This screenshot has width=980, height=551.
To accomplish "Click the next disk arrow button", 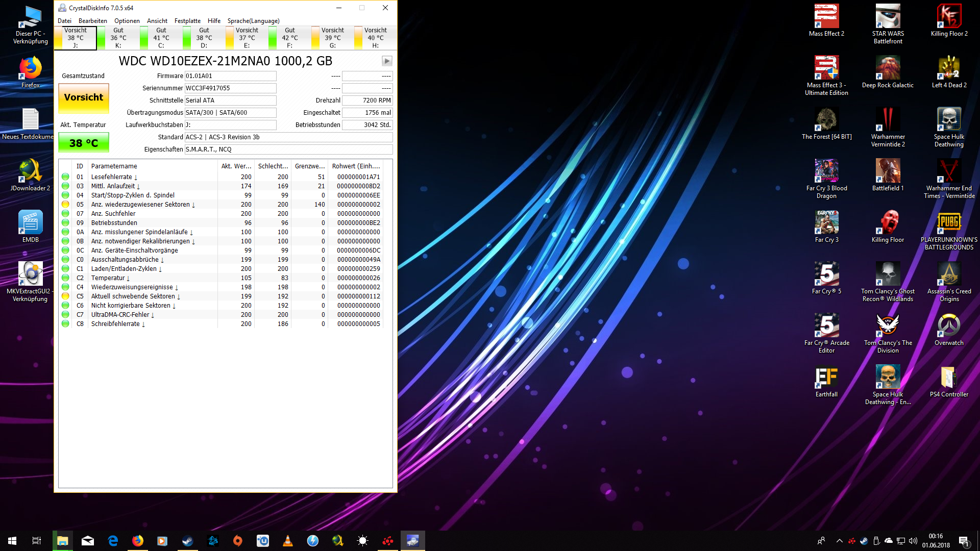I will tap(387, 61).
